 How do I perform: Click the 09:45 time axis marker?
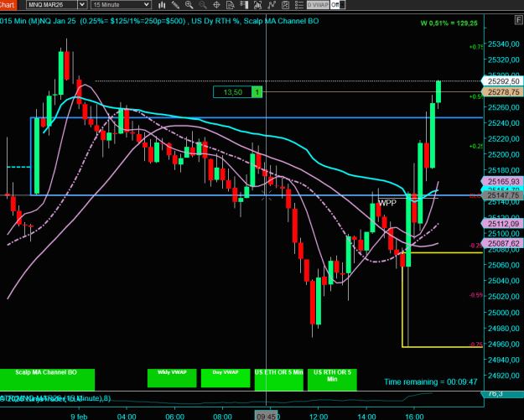pos(267,417)
